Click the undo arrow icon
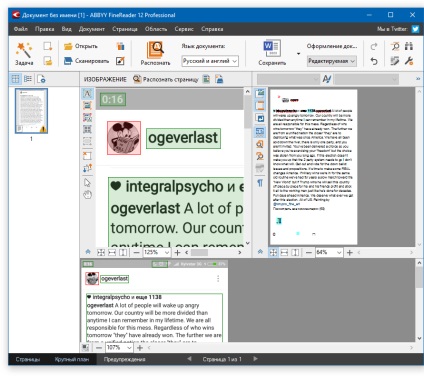The height and width of the screenshot is (376, 424). (374, 61)
